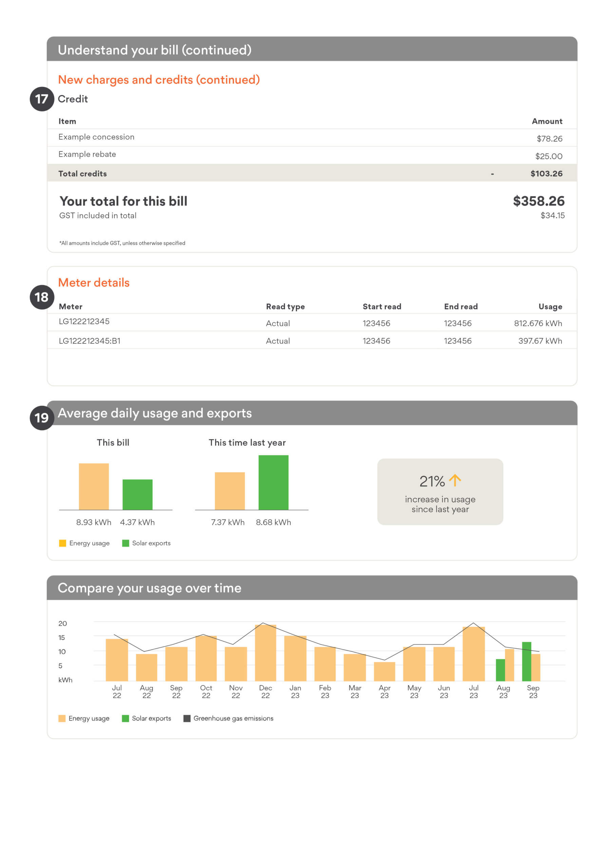Click the 8.68 kWh solar bar last year
614x868 pixels.
click(273, 483)
